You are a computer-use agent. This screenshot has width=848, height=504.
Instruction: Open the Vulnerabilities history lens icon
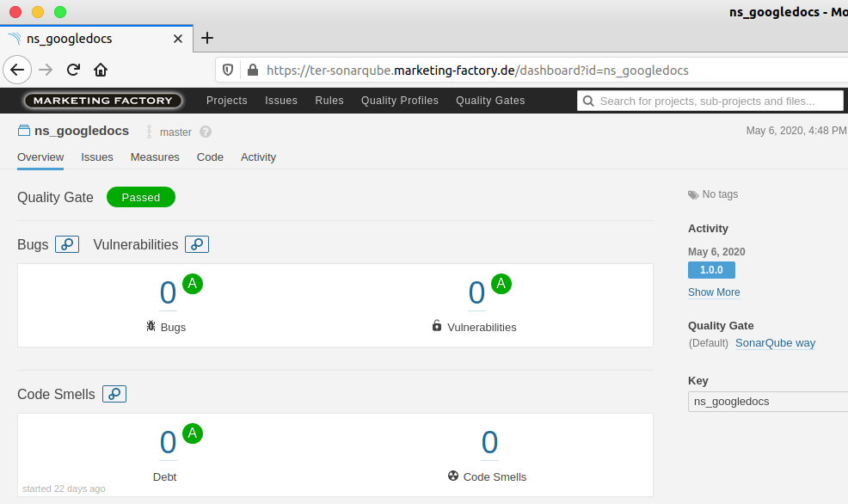(196, 244)
